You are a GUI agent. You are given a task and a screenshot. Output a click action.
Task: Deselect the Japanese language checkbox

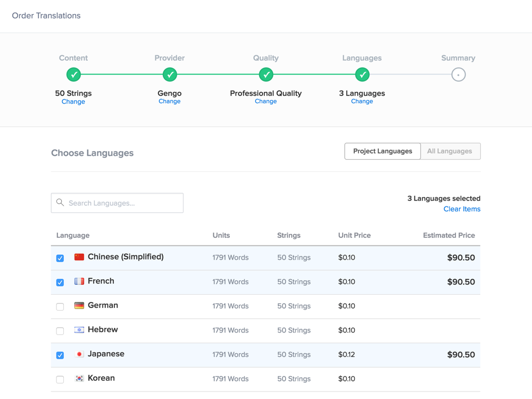(60, 355)
